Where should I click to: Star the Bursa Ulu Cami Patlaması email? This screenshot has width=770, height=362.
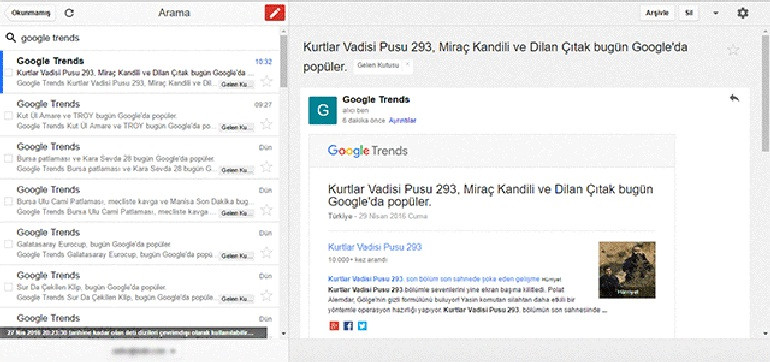click(x=266, y=210)
